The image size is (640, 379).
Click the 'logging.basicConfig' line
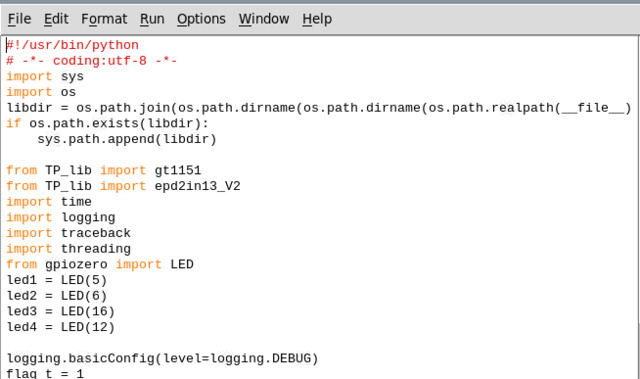point(162,358)
